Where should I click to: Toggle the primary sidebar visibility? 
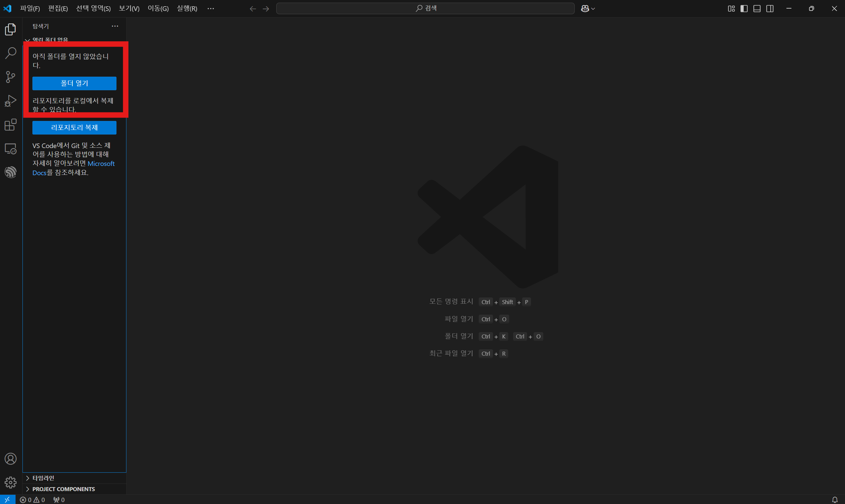[744, 9]
